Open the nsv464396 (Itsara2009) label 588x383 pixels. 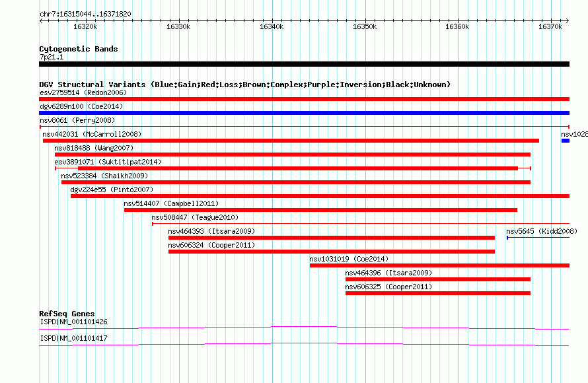point(388,273)
